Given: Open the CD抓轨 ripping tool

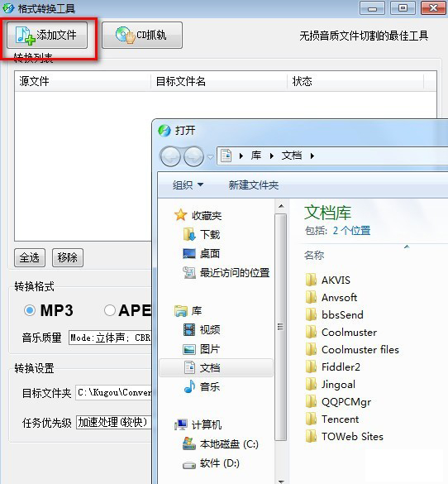Looking at the screenshot, I should [142, 36].
